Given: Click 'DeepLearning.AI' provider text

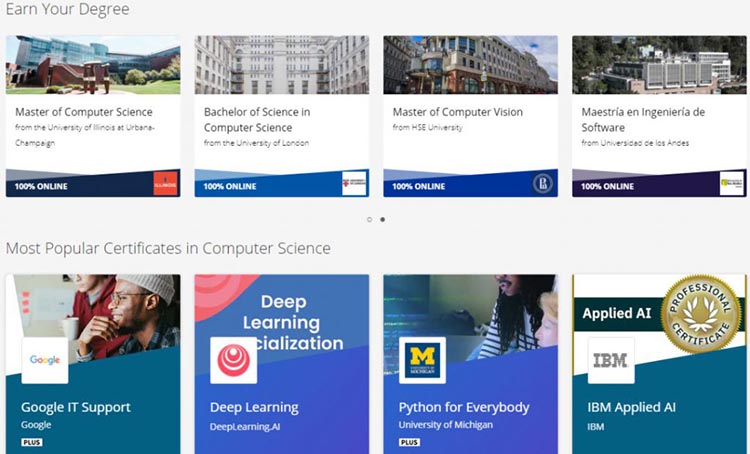Looking at the screenshot, I should [x=245, y=427].
